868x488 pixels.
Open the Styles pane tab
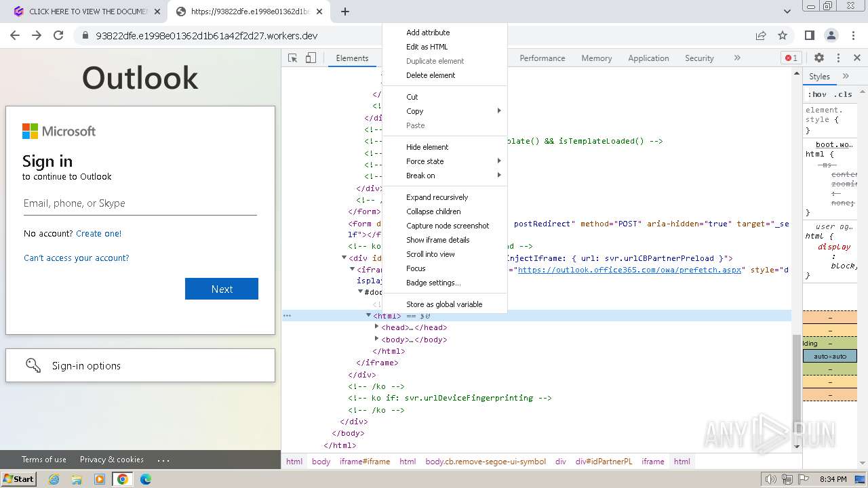coord(819,76)
